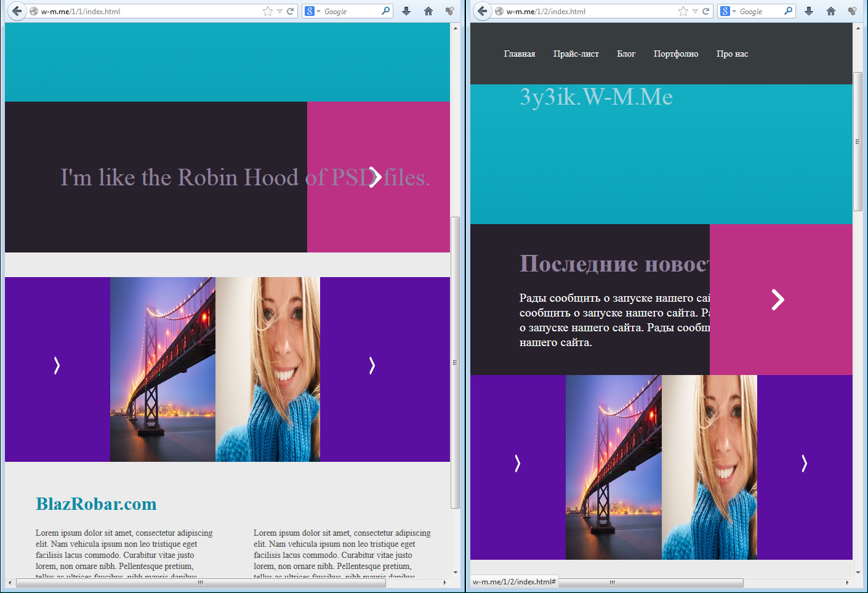The height and width of the screenshot is (593, 868).
Task: Open the history dropdown in right address bar
Action: pos(695,11)
